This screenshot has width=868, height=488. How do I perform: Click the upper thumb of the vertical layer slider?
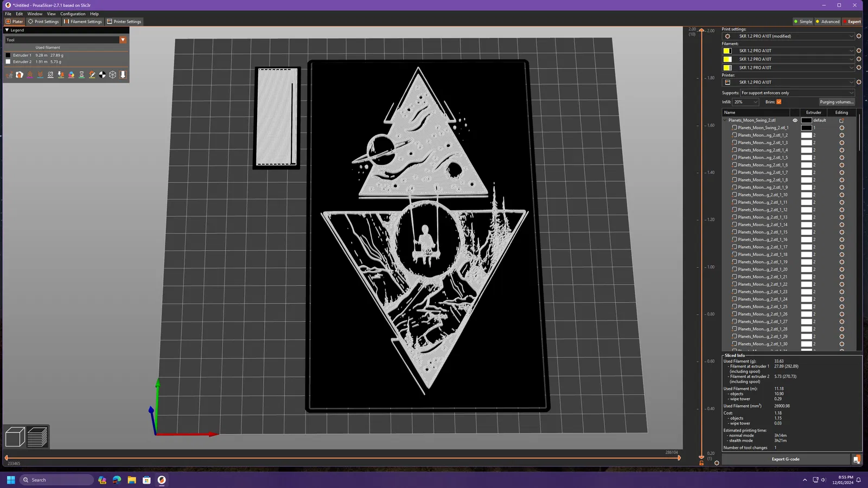point(701,30)
